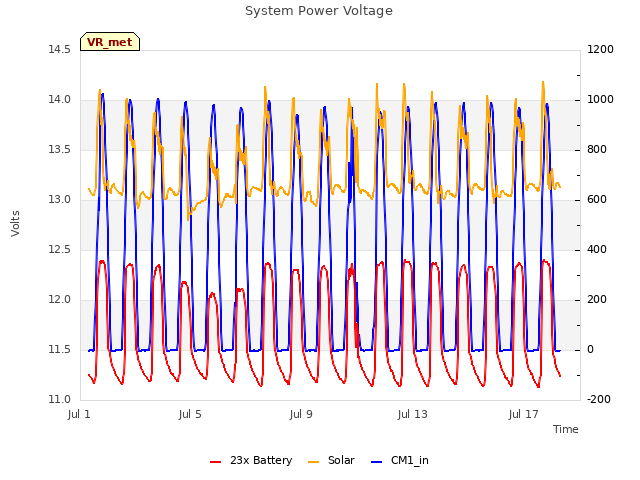Click the orange Solar legend swatch
640x480 pixels.
(x=313, y=462)
